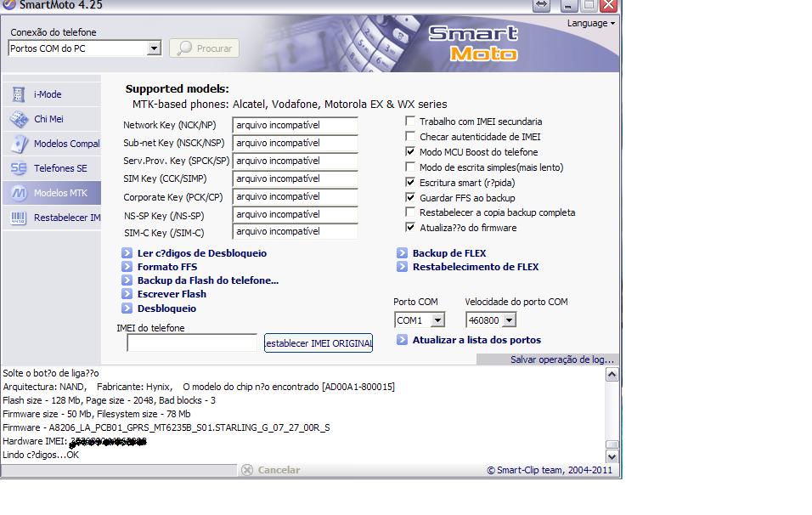Enable Trabalho com IMEI secundaria checkbox
This screenshot has height=515, width=812.
click(x=411, y=122)
